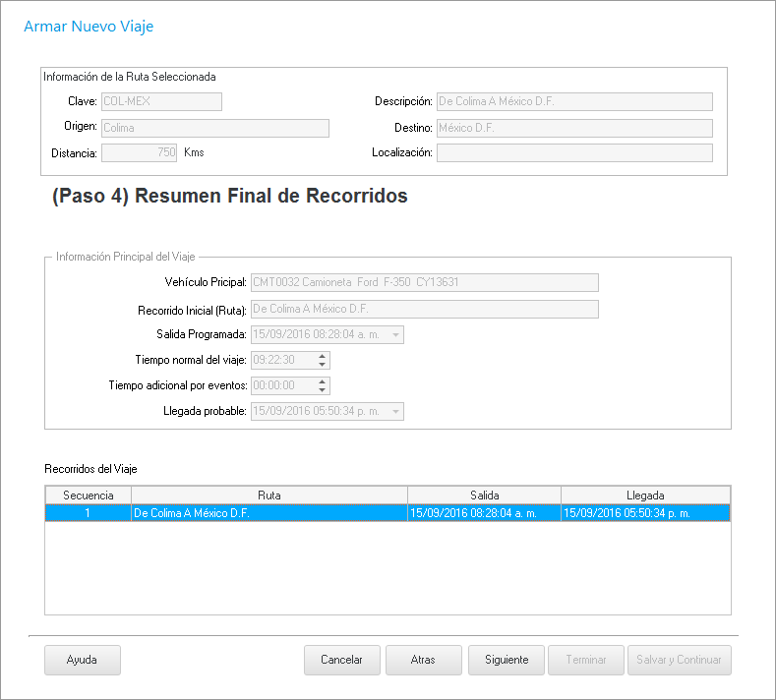This screenshot has width=776, height=700.
Task: Click the Origen field showing Colima
Action: (x=214, y=128)
